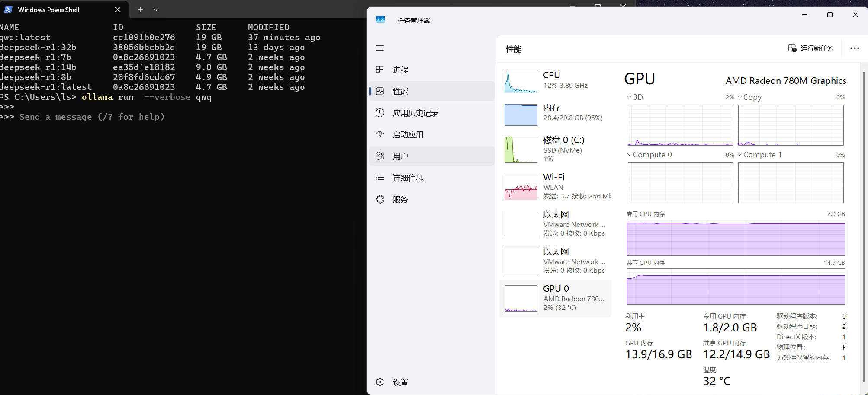Open App history (应用历史记录) page
868x395 pixels.
432,113
